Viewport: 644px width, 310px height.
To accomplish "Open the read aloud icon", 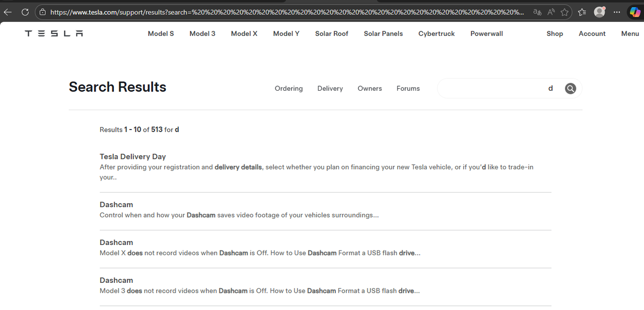I will pos(551,12).
